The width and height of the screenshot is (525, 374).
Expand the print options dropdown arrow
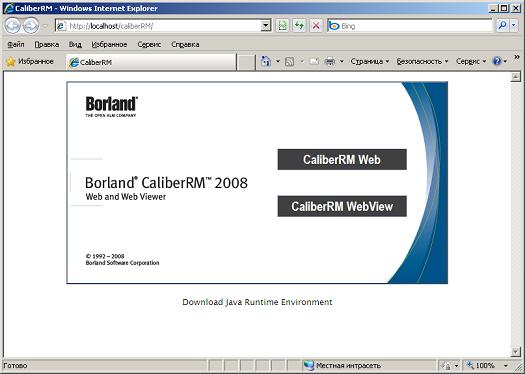pyautogui.click(x=342, y=62)
